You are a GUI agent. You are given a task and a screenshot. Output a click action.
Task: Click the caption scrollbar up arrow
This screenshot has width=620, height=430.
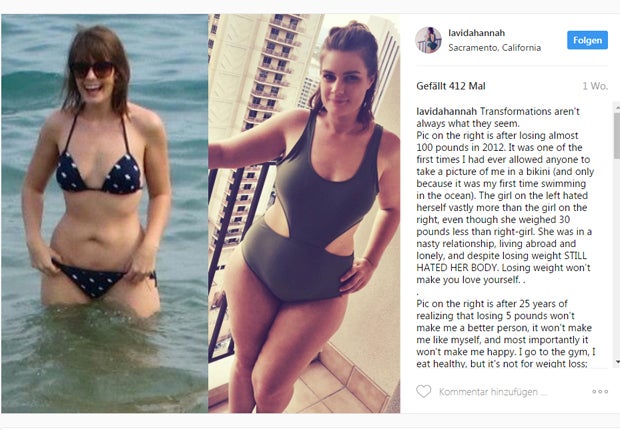[x=616, y=106]
